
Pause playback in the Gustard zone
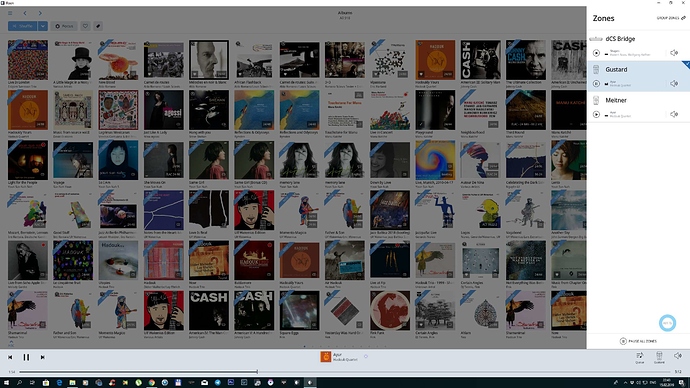tap(596, 84)
